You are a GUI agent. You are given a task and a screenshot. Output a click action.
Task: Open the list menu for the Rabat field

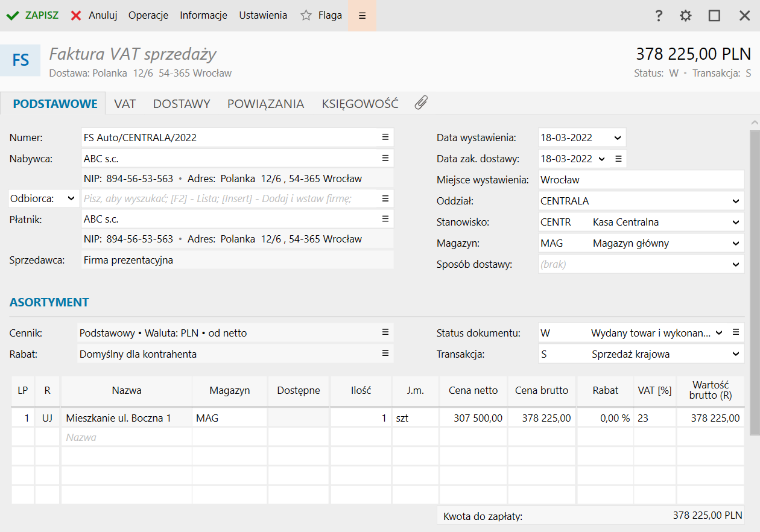click(x=385, y=354)
